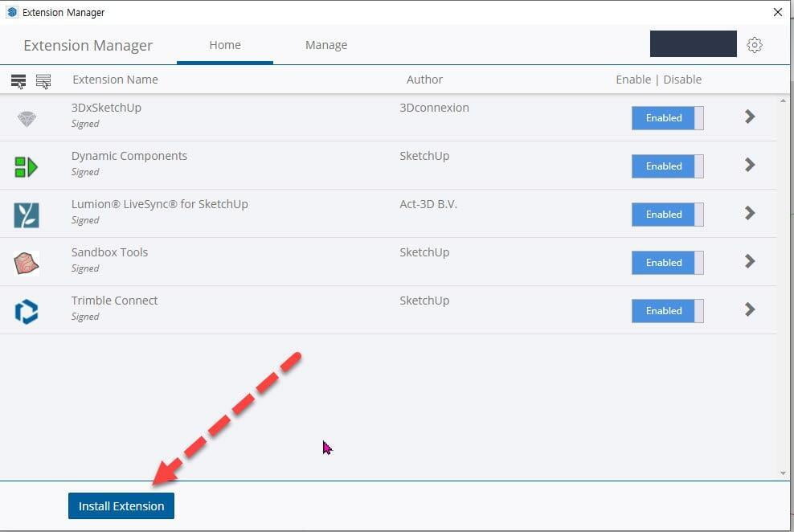The width and height of the screenshot is (794, 532).
Task: Expand 3DxSketchUp details chevron
Action: (x=750, y=117)
